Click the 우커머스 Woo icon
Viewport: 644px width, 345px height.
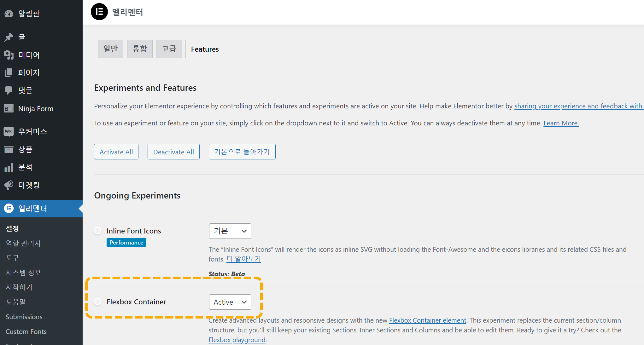pyautogui.click(x=9, y=131)
